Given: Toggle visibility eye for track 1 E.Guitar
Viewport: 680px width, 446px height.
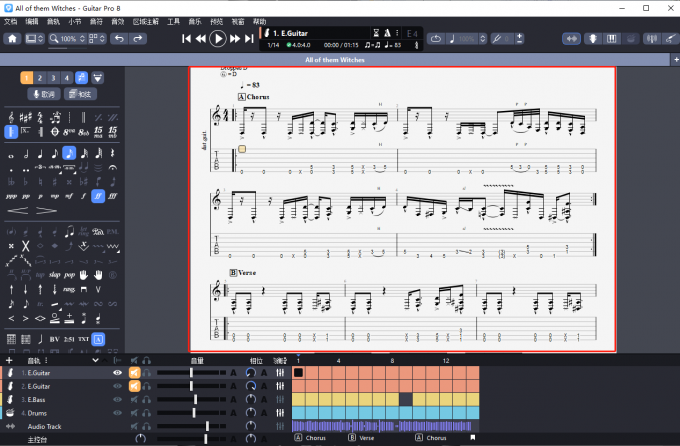Looking at the screenshot, I should pyautogui.click(x=118, y=373).
